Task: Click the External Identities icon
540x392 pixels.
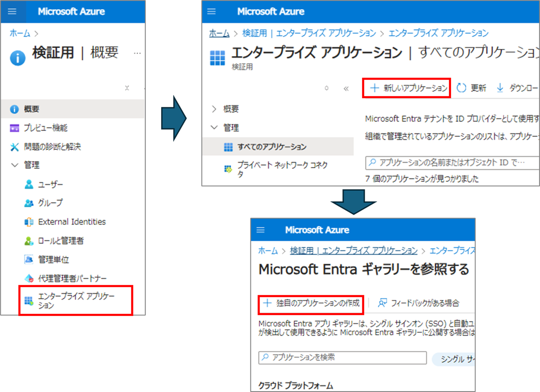Action: [x=29, y=222]
